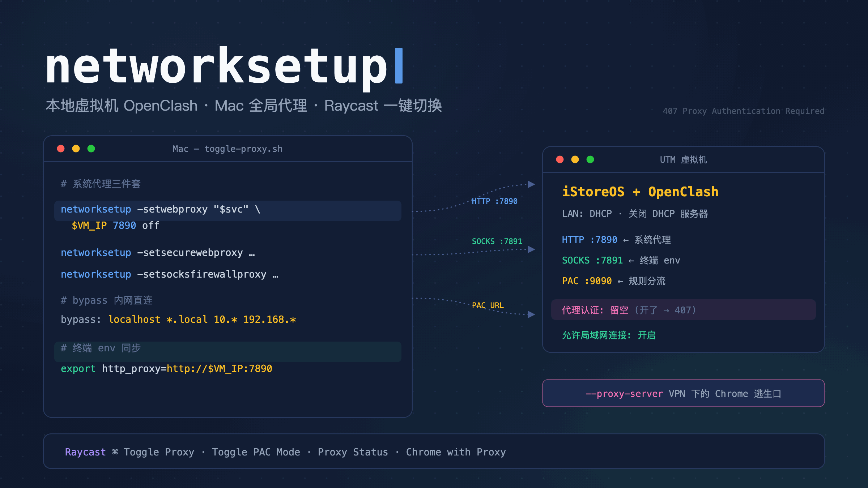Click 'PAC :9090 ← 规则分流' row
This screenshot has height=488, width=868.
[614, 281]
